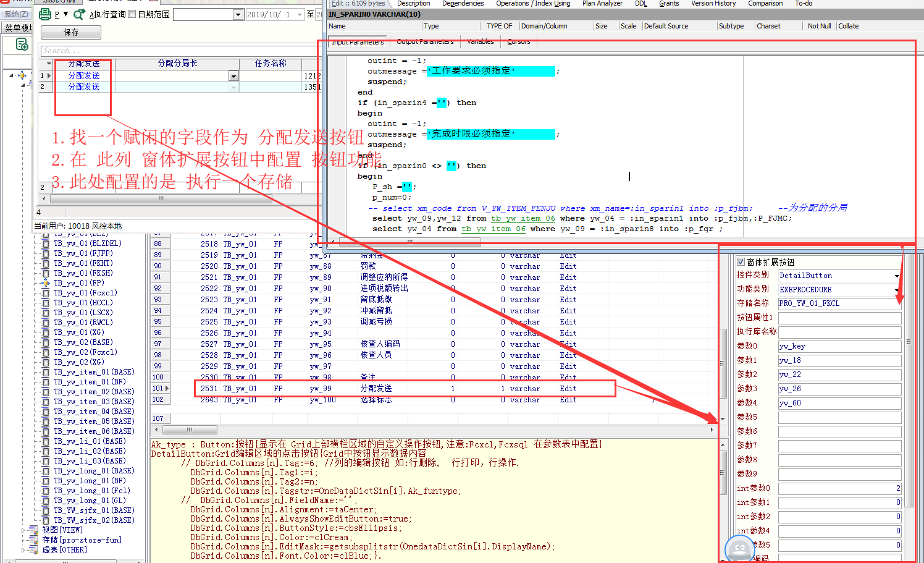Image resolution: width=924 pixels, height=563 pixels.
Task: Switch to the Cursors tab
Action: pyautogui.click(x=519, y=42)
